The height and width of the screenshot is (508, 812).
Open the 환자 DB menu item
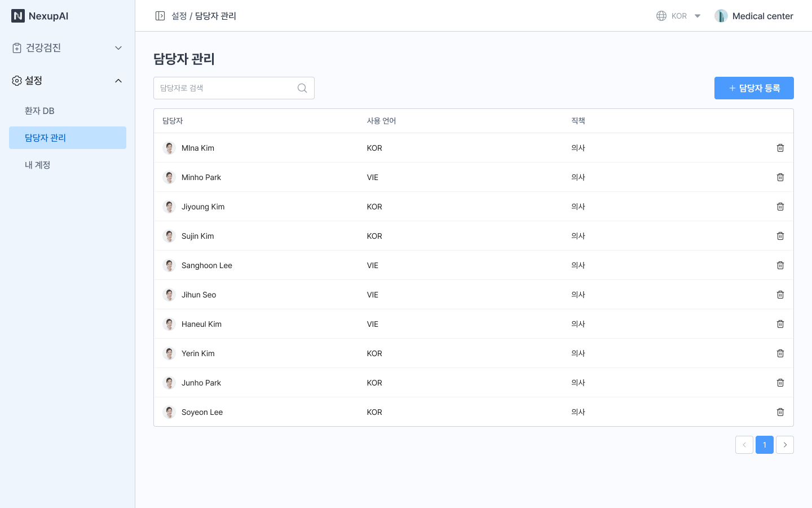tap(39, 111)
